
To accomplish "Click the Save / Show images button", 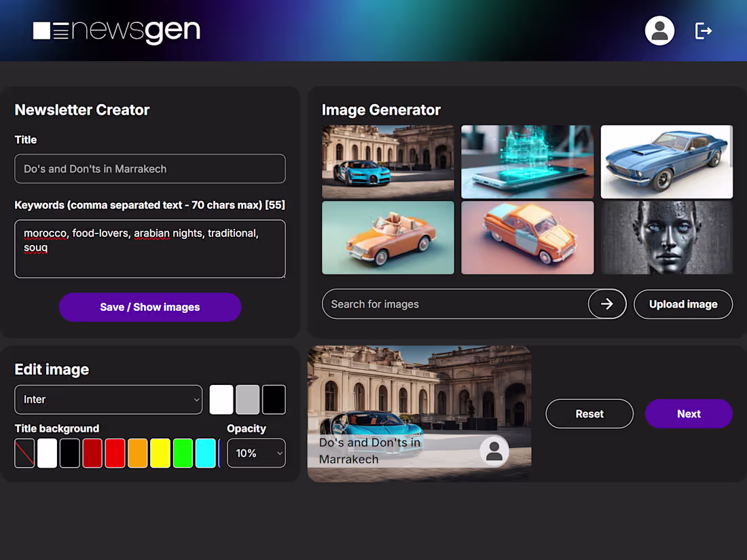I will click(149, 307).
